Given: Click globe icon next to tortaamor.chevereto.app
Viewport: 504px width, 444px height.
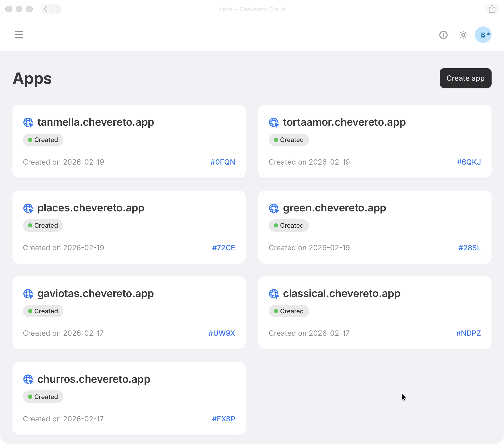Looking at the screenshot, I should click(274, 123).
